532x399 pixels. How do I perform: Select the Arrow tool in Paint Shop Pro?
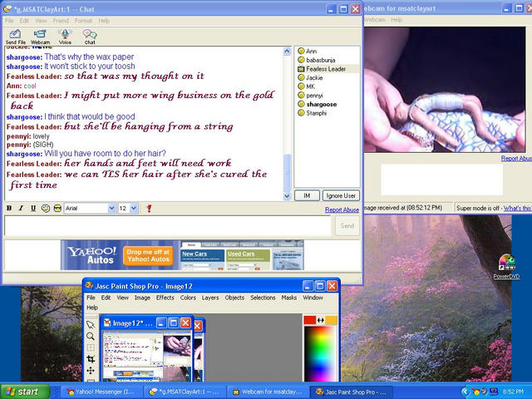click(91, 325)
